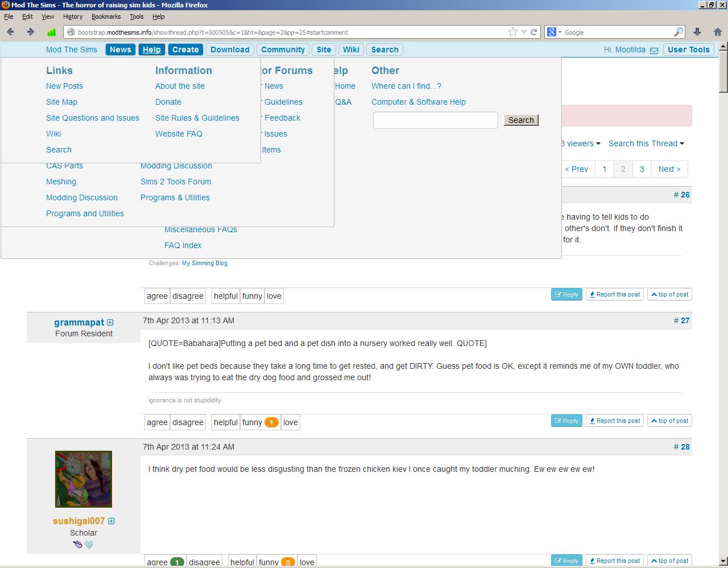Go to the browser home page icon
The image size is (728, 568).
point(717,32)
